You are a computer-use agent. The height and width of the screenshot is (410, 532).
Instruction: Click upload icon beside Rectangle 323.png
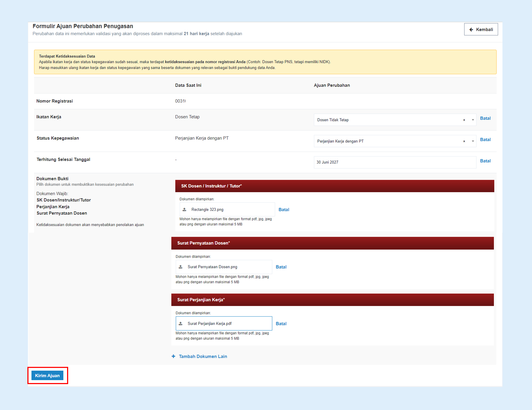tap(184, 209)
